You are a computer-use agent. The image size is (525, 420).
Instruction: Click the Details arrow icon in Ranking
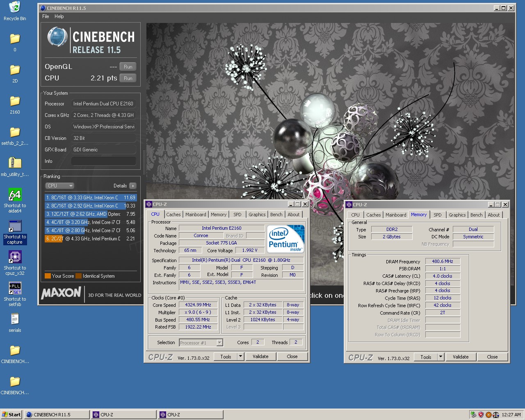click(x=132, y=186)
